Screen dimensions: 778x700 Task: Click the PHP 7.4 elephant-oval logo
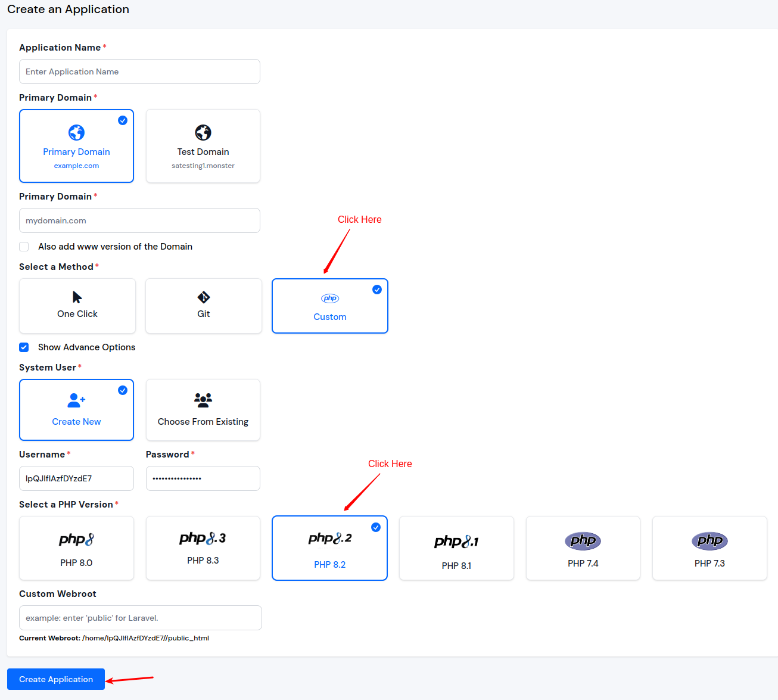click(583, 541)
